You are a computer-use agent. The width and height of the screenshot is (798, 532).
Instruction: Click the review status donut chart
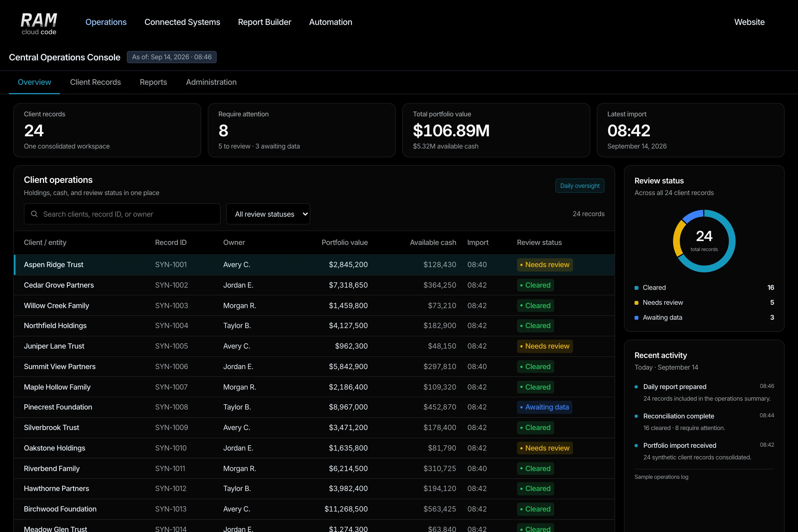tap(704, 241)
